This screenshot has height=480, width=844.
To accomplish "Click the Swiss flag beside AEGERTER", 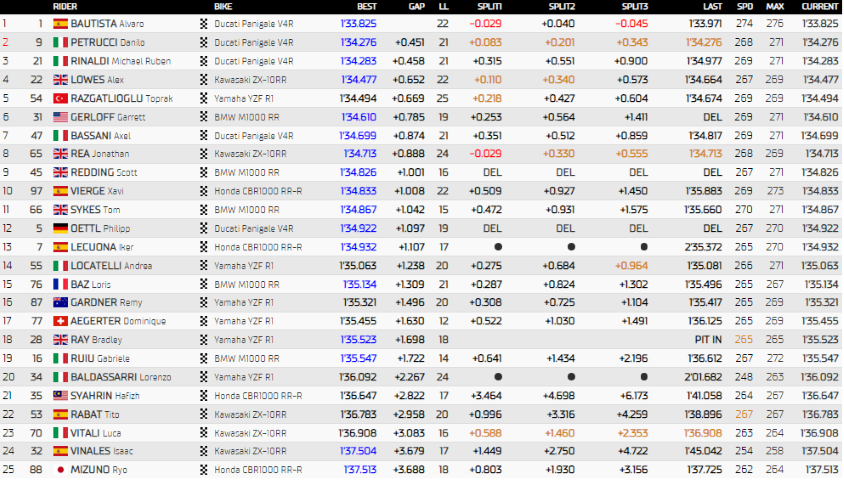I will (x=60, y=321).
